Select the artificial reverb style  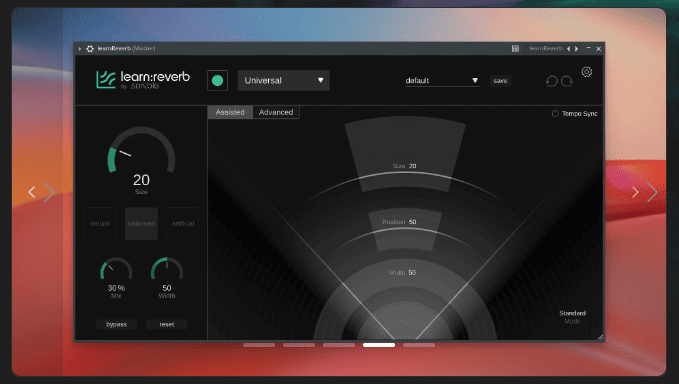(x=183, y=223)
